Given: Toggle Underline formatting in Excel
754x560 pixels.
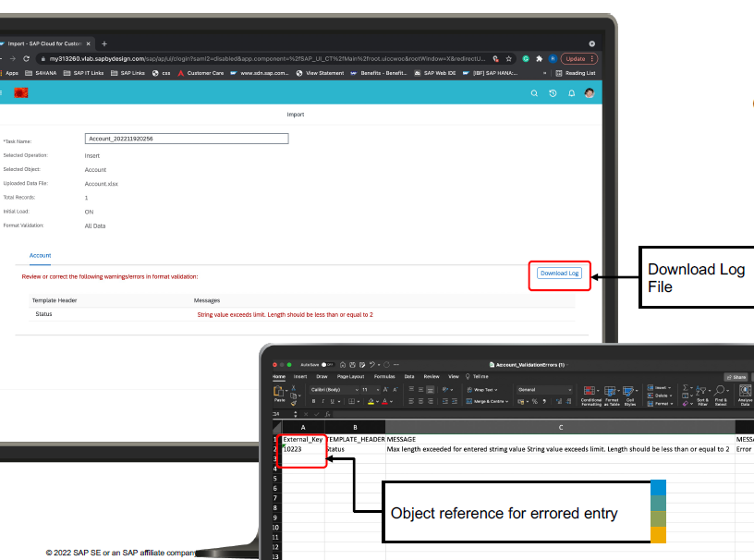Looking at the screenshot, I should click(x=332, y=401).
